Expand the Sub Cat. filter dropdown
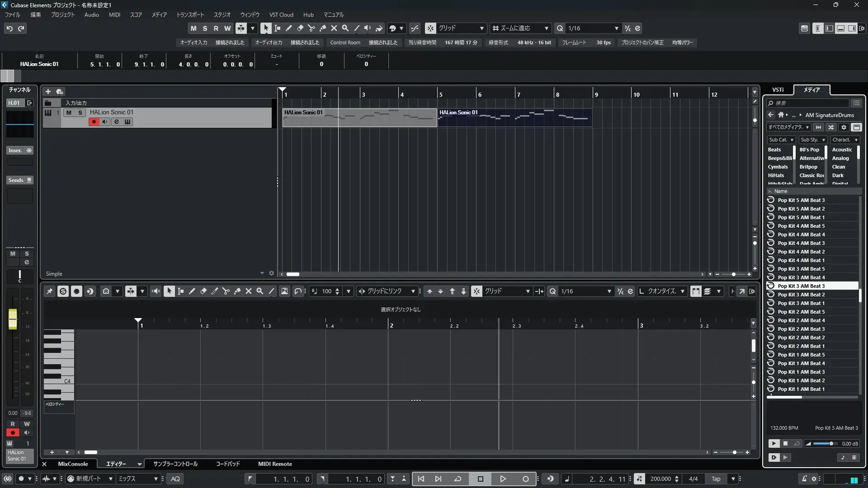The image size is (868, 488). (x=781, y=140)
